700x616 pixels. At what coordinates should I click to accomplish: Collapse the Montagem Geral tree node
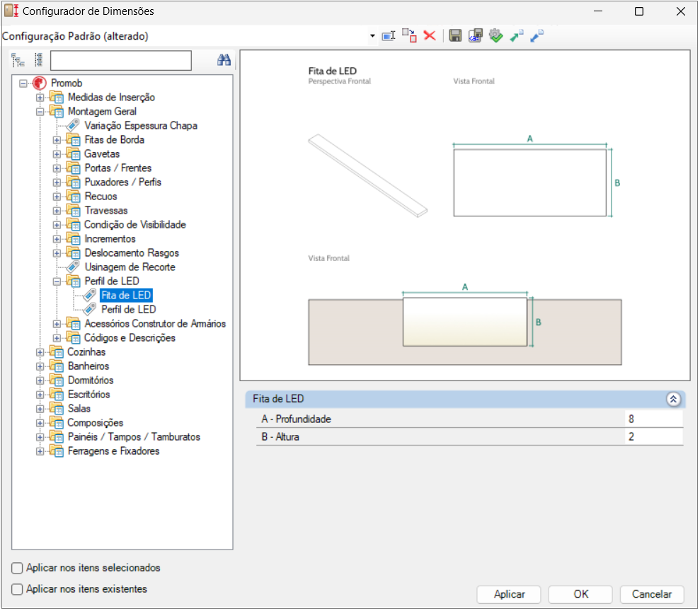point(40,112)
